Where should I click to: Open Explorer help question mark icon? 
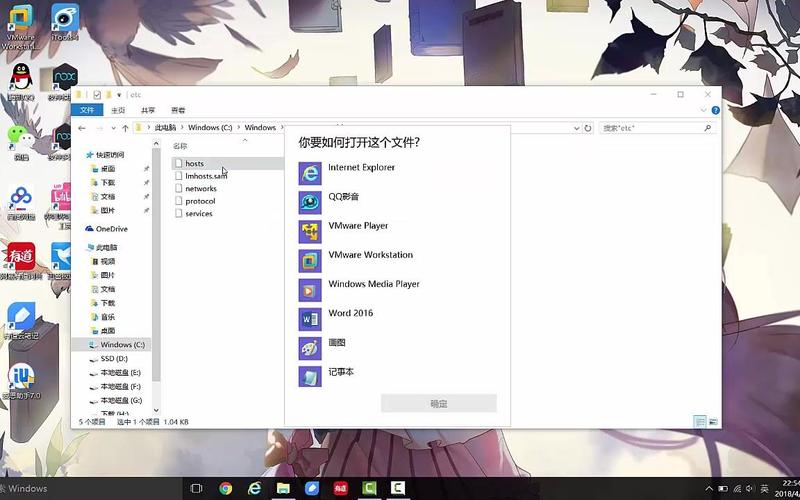coord(715,110)
